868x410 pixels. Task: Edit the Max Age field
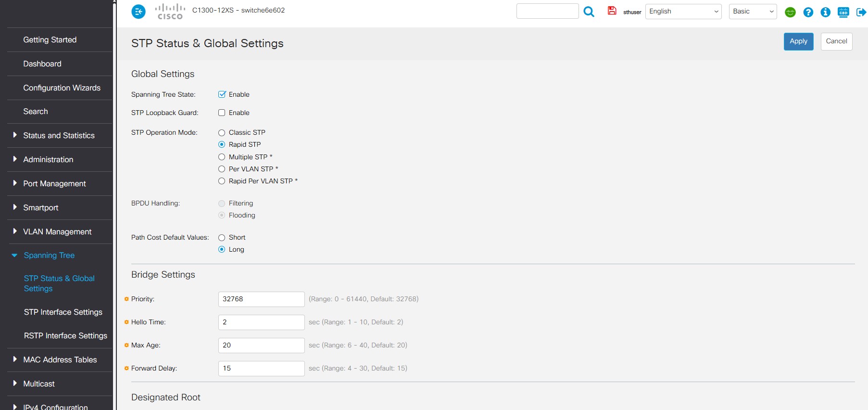point(262,346)
